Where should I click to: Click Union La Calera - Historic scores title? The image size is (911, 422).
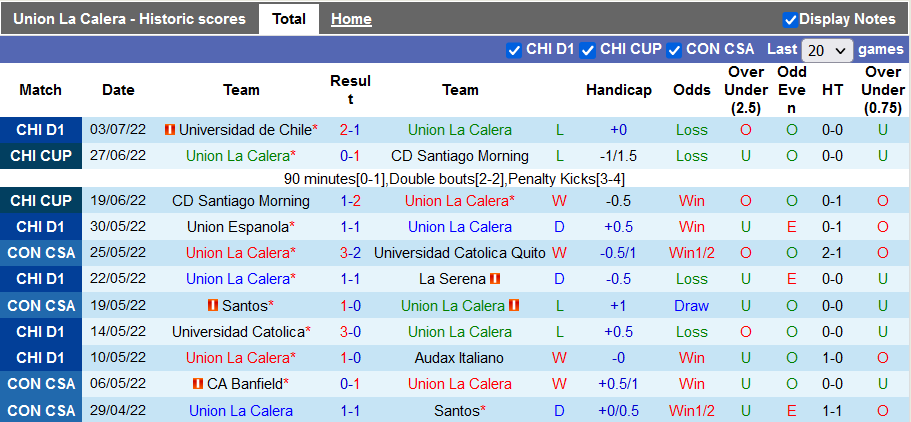pyautogui.click(x=129, y=19)
